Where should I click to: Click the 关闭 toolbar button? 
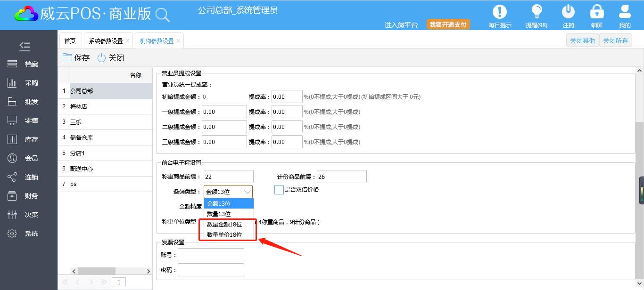pos(110,58)
